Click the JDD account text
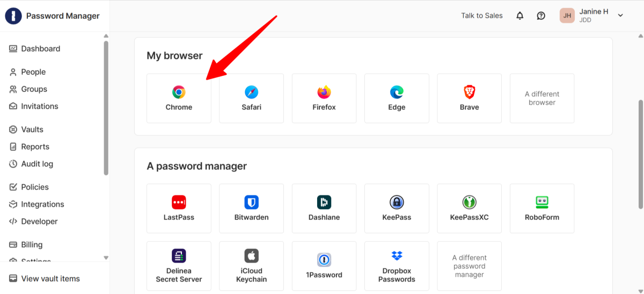 (586, 20)
